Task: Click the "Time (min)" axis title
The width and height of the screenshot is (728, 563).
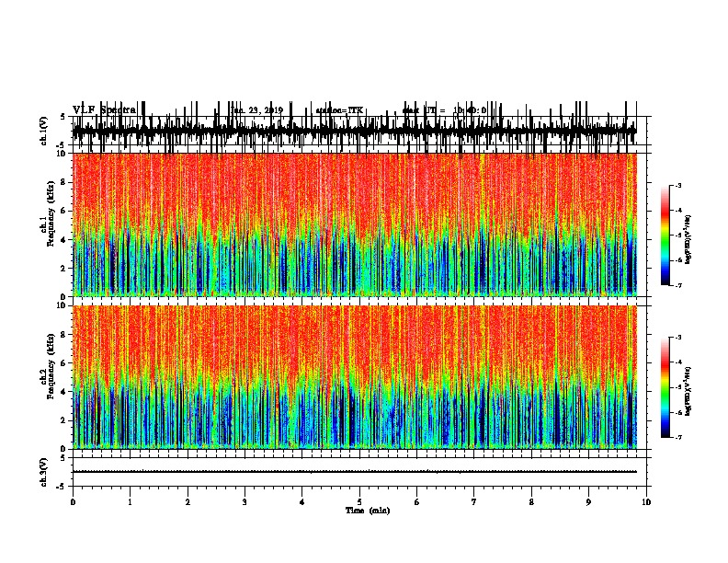Action: point(368,511)
